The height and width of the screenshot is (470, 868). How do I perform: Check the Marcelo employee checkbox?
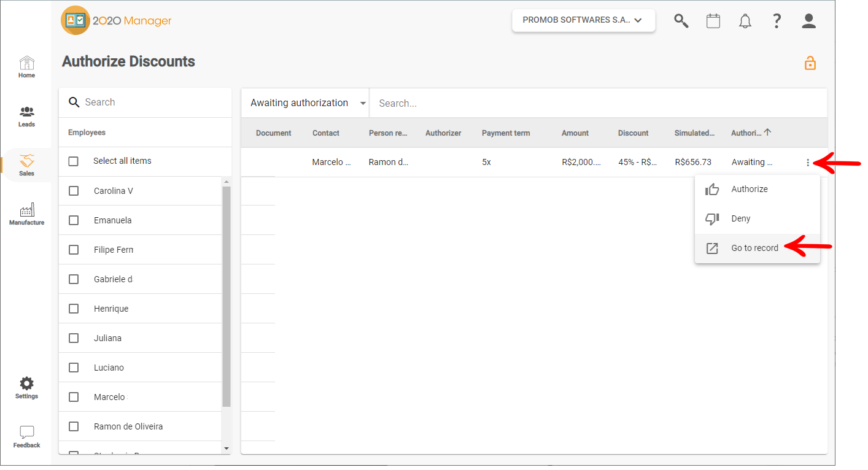pyautogui.click(x=74, y=397)
